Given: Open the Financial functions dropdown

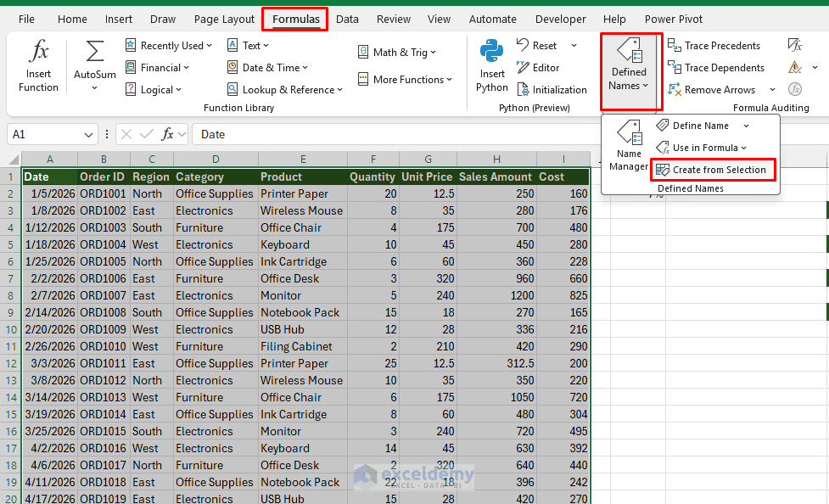Looking at the screenshot, I should point(158,68).
